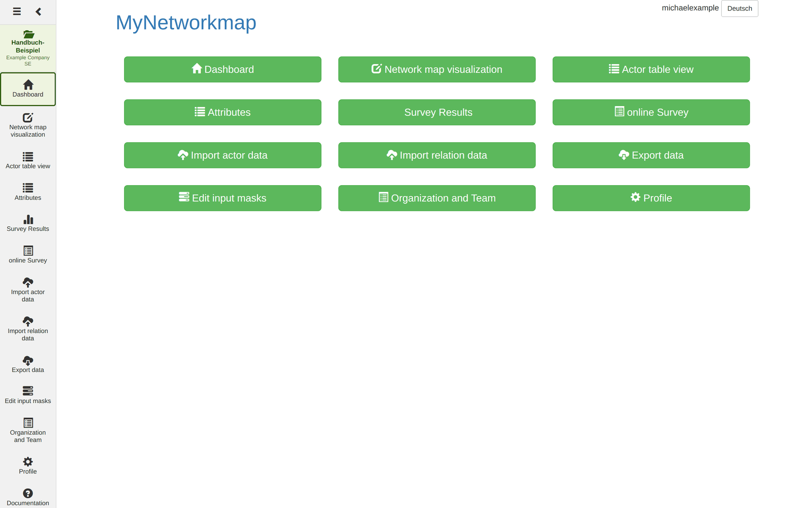The image size is (812, 508).
Task: Open Organization and Team sidebar menu item
Action: pos(28,430)
